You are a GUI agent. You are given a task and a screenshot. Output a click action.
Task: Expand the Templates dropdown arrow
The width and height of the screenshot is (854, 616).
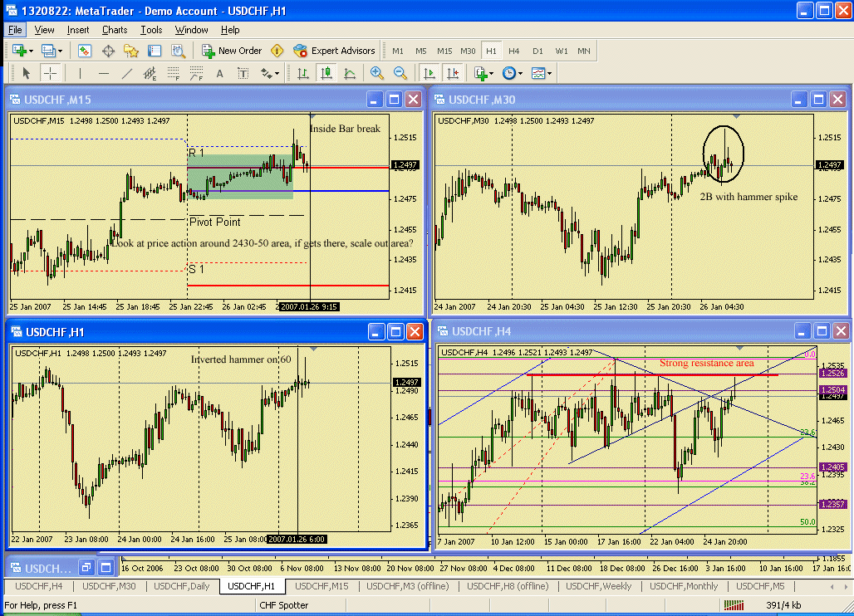(550, 73)
